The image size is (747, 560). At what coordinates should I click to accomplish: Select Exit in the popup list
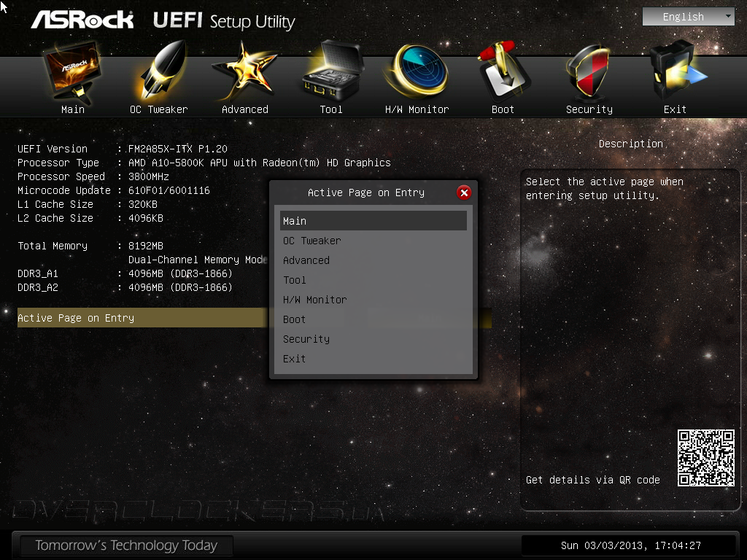(373, 359)
